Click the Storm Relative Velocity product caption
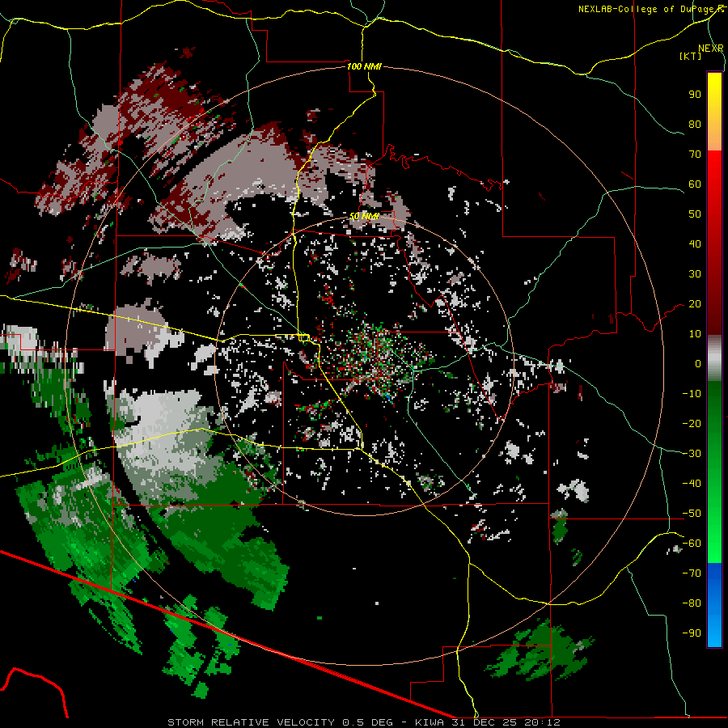728x728 pixels. (363, 722)
